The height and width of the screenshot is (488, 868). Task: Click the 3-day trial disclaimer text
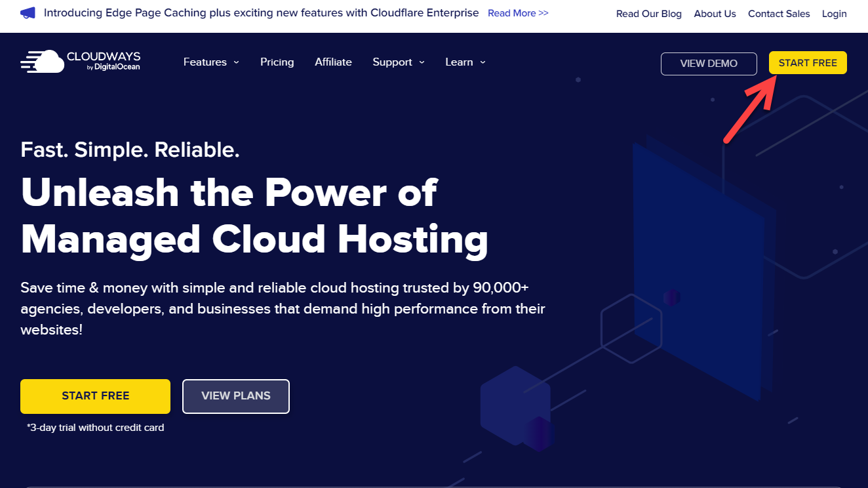click(x=94, y=427)
